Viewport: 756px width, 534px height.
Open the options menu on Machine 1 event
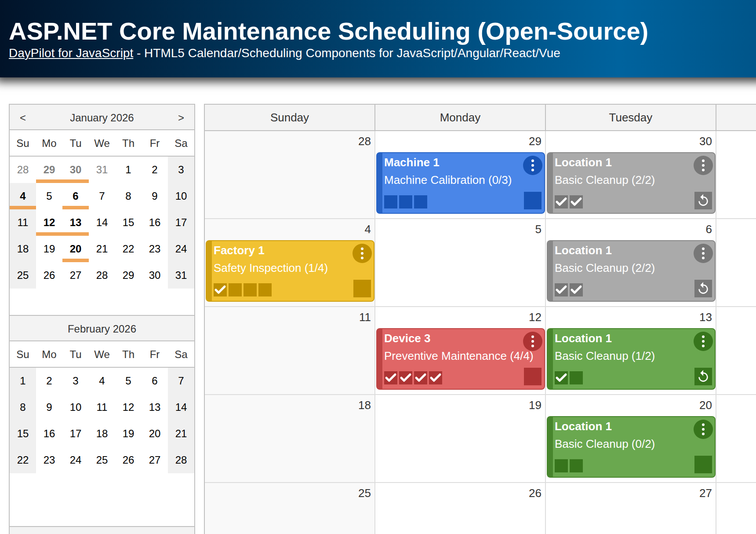532,165
